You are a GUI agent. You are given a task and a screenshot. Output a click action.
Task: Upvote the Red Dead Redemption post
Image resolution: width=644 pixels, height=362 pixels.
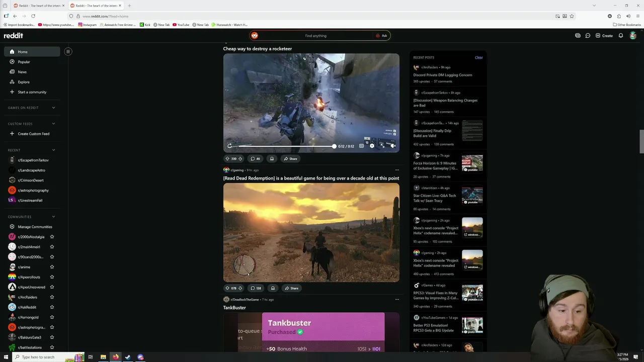coord(227,288)
